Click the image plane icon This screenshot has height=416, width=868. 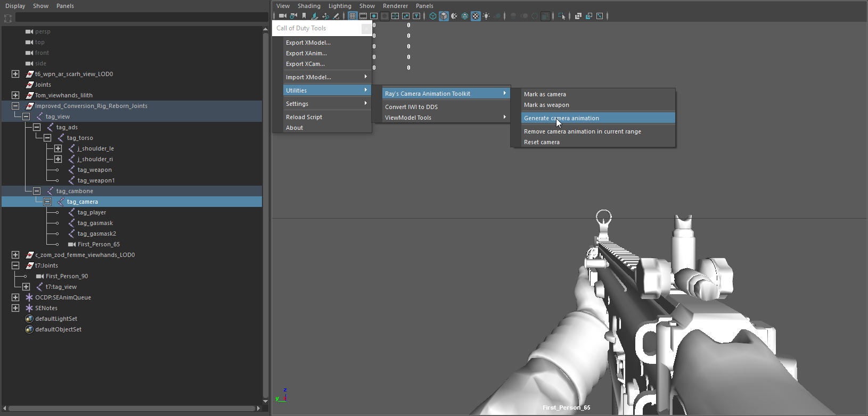pos(314,16)
